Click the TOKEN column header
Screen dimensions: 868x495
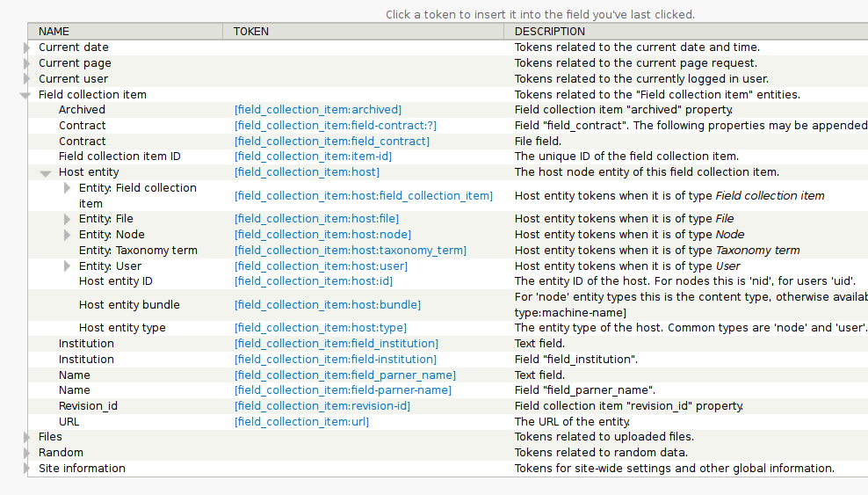(x=251, y=31)
